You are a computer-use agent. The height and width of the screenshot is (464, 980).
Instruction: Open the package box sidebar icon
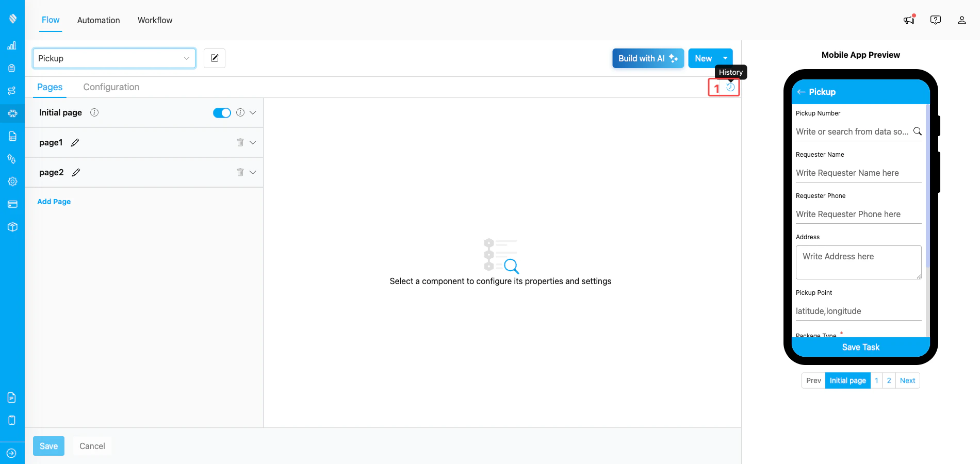(x=12, y=227)
